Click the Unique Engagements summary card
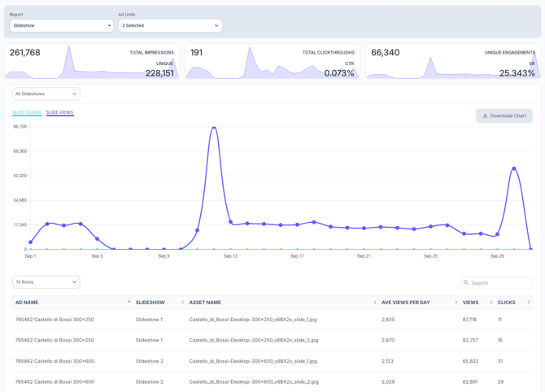Image resolution: width=545 pixels, height=392 pixels. (452, 62)
